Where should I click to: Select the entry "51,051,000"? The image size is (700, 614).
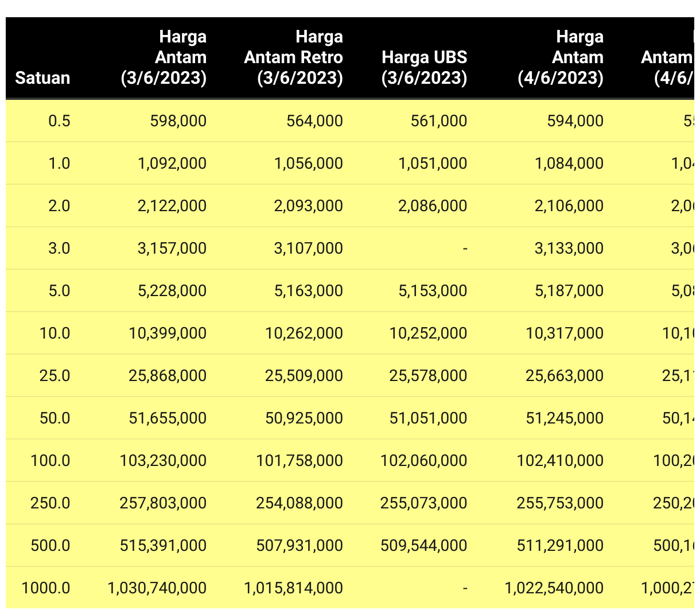pos(429,418)
